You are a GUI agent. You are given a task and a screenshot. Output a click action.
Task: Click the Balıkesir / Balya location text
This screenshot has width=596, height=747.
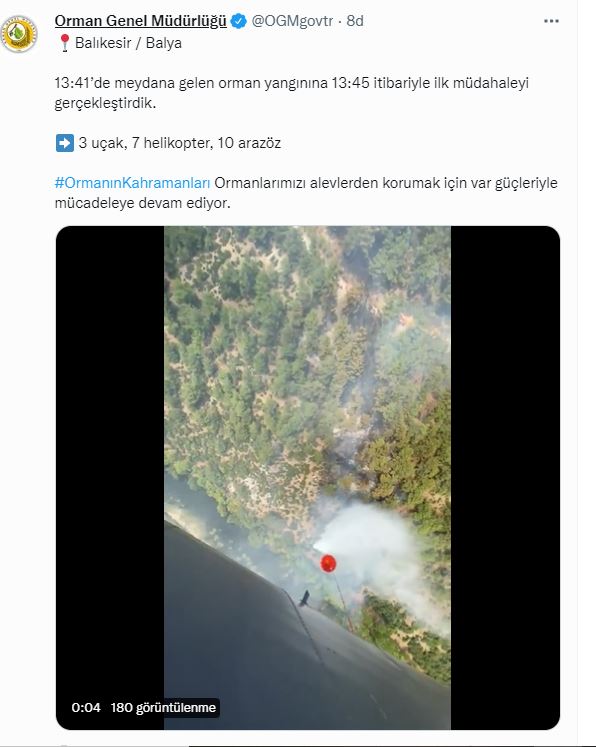click(128, 43)
